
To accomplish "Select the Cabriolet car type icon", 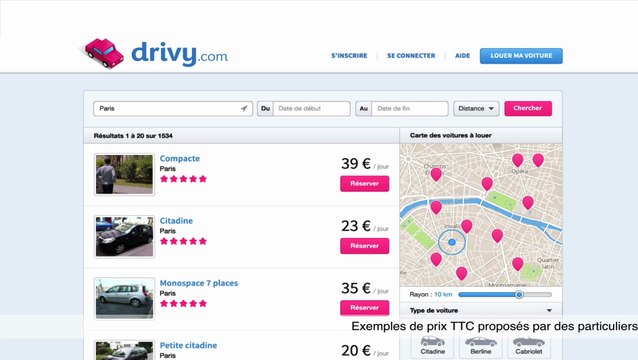I will click(x=529, y=345).
